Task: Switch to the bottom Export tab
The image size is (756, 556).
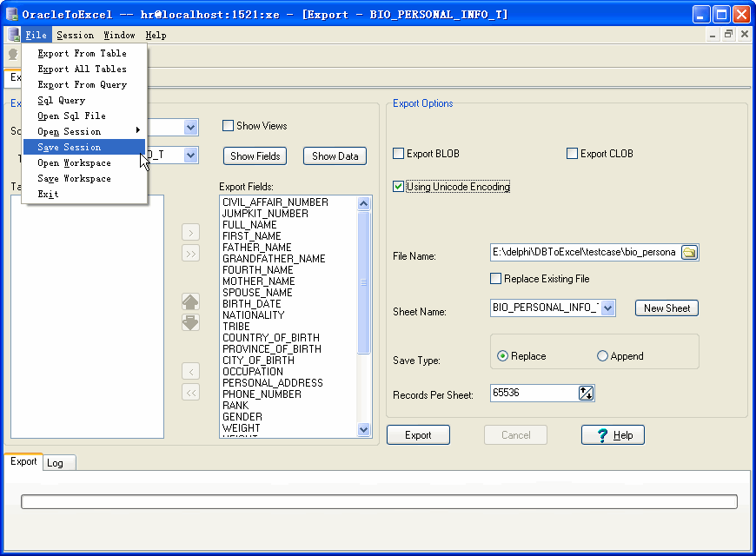Action: (23, 461)
